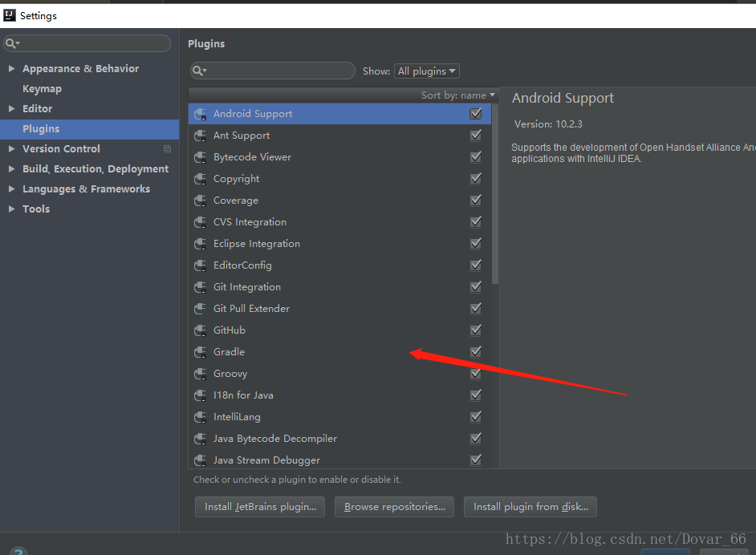Viewport: 756px width, 555px height.
Task: Uncheck the Ant Support plugin
Action: pyautogui.click(x=475, y=136)
